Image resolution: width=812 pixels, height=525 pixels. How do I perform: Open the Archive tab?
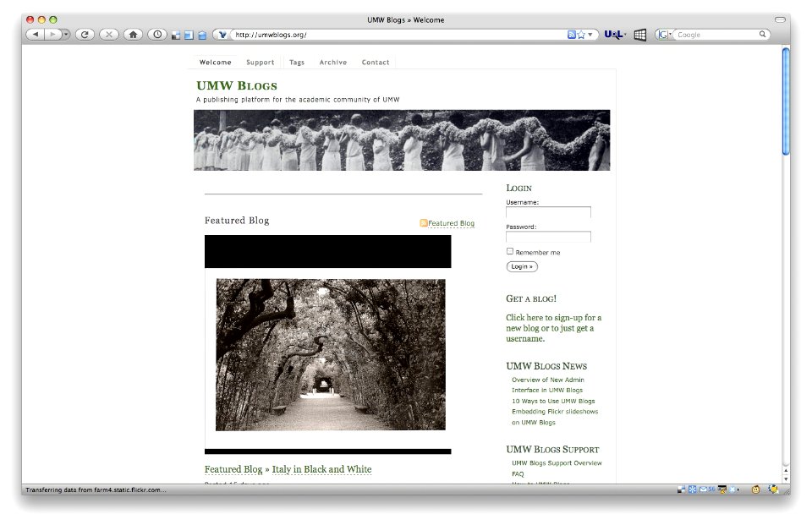point(333,62)
